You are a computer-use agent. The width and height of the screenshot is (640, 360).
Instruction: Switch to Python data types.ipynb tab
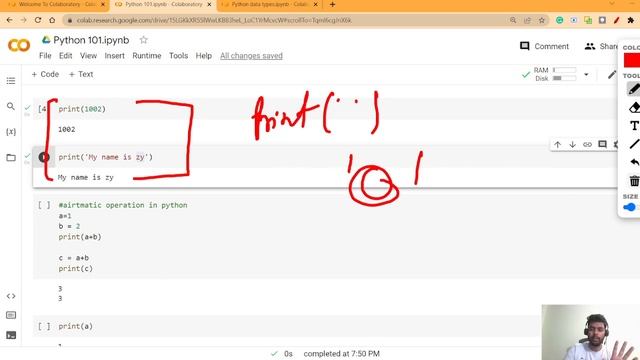click(269, 4)
